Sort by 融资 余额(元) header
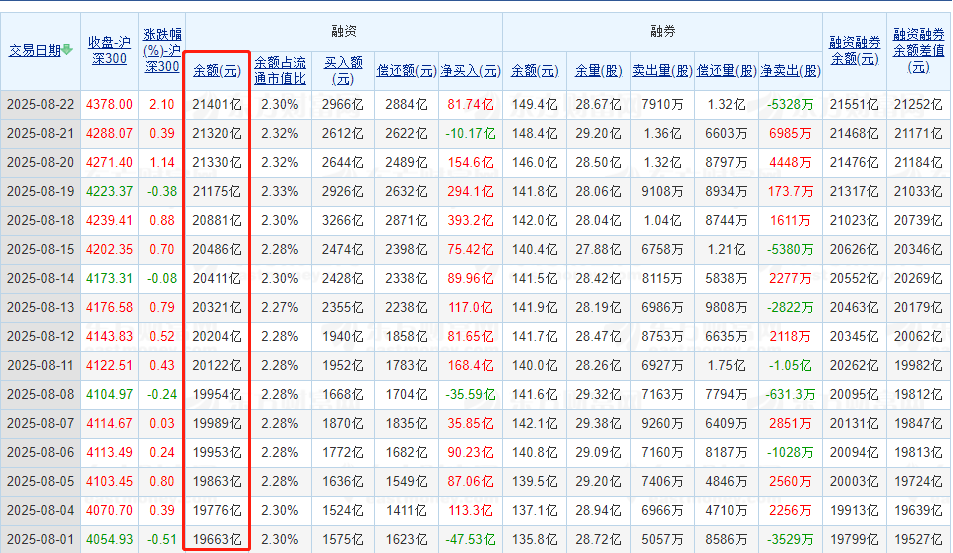Viewport: 953px width, 553px height. (217, 70)
